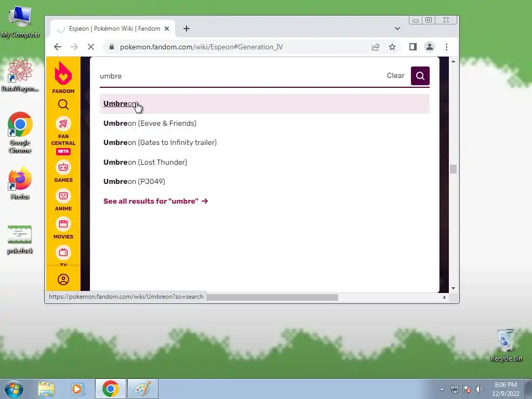
Task: Select Google Chrome desktop shortcut
Action: 20,132
